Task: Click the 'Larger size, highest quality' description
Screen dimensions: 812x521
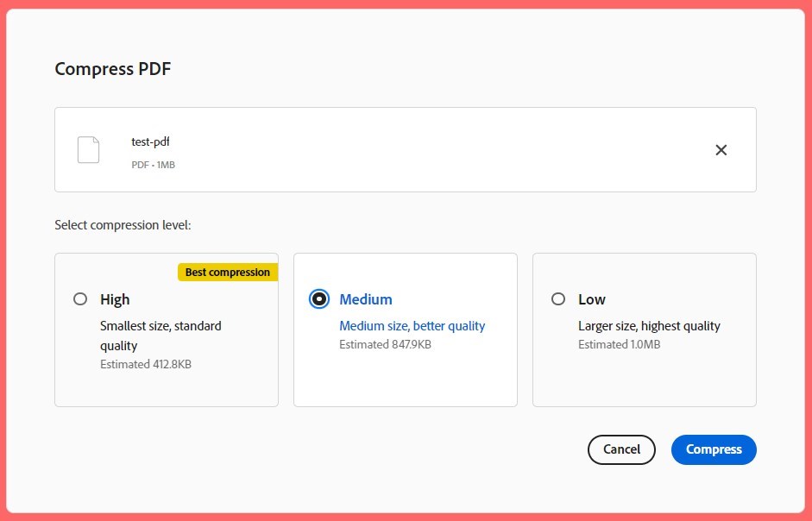Action: (650, 326)
